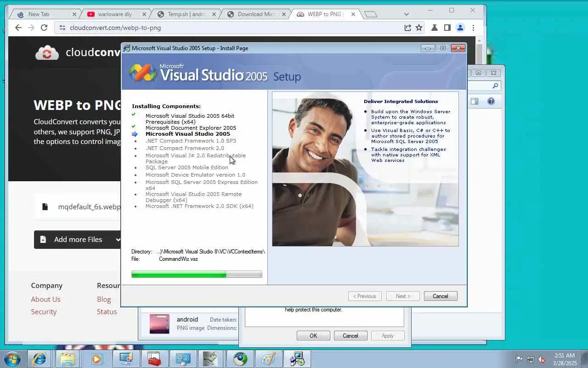Click 'Microsoft Document Explorer 2005' entry
Viewport: 588px width, 368px height.
tap(191, 128)
